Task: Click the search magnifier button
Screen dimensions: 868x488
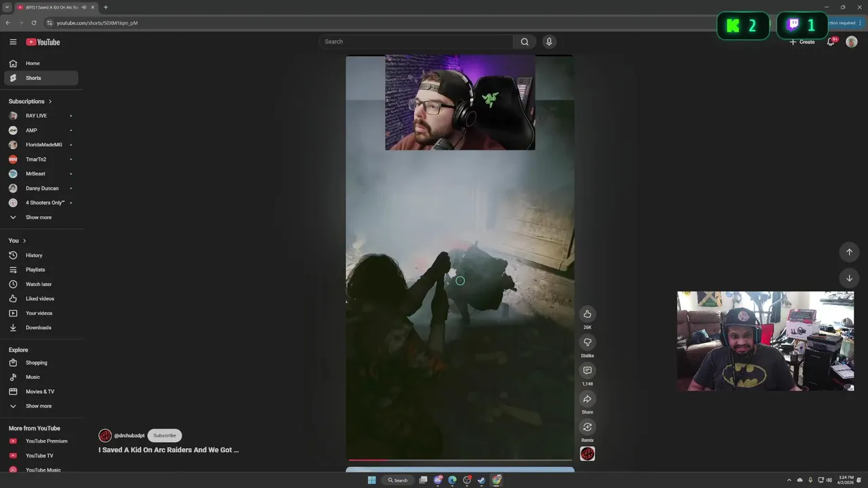Action: click(524, 42)
